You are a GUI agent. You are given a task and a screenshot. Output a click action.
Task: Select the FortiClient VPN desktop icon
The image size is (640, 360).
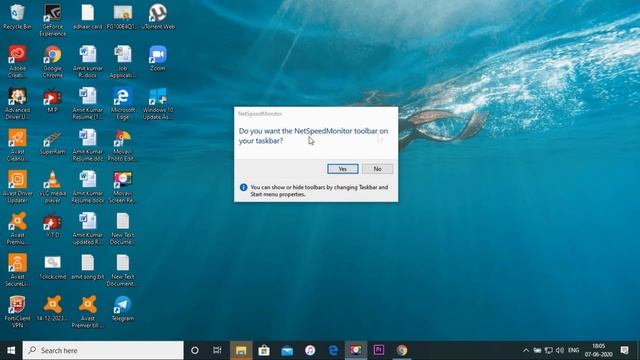tap(17, 312)
